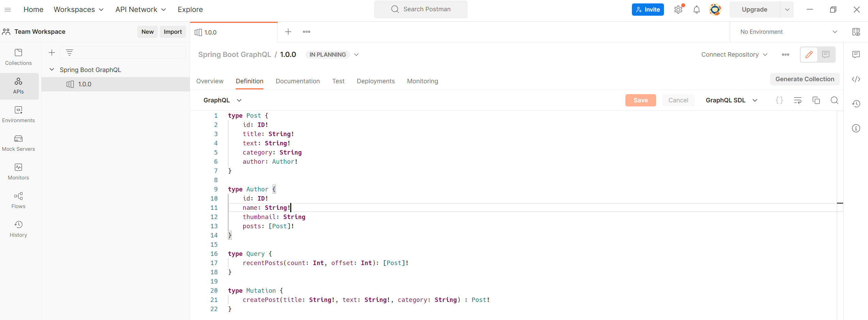Image resolution: width=868 pixels, height=320 pixels.
Task: Click the editor minimap scrollbar
Action: click(x=840, y=215)
